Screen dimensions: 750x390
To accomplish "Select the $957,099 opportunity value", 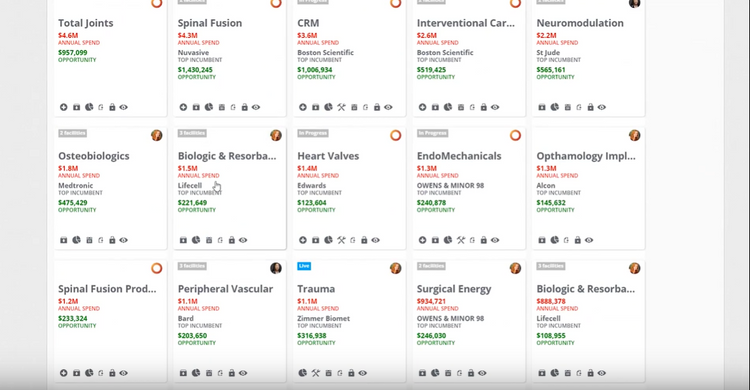I will coord(73,53).
